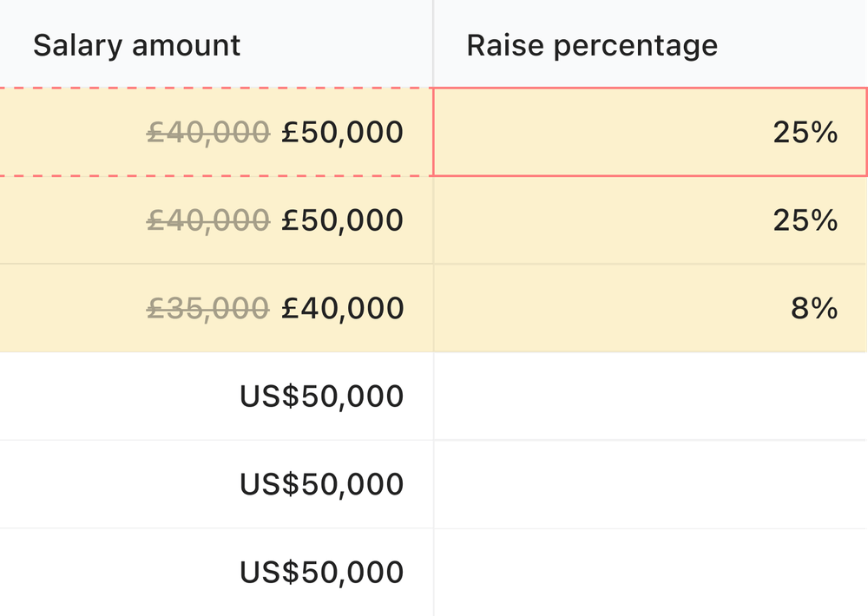Image resolution: width=868 pixels, height=616 pixels.
Task: Click the empty raise cell in row five
Action: click(651, 483)
